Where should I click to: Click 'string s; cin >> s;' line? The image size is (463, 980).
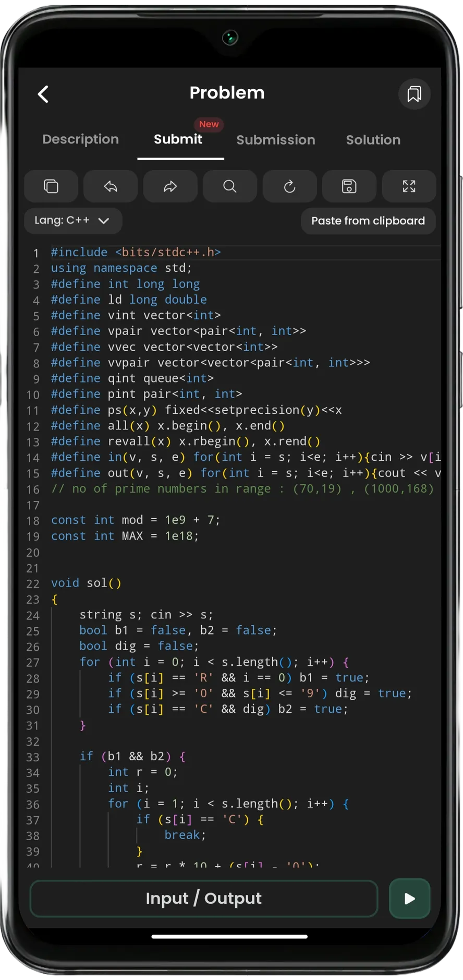click(x=147, y=615)
